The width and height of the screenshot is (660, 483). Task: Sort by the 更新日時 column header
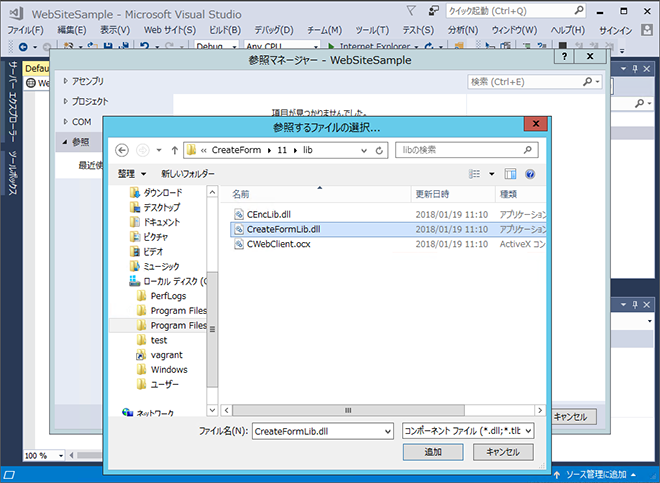[x=432, y=194]
